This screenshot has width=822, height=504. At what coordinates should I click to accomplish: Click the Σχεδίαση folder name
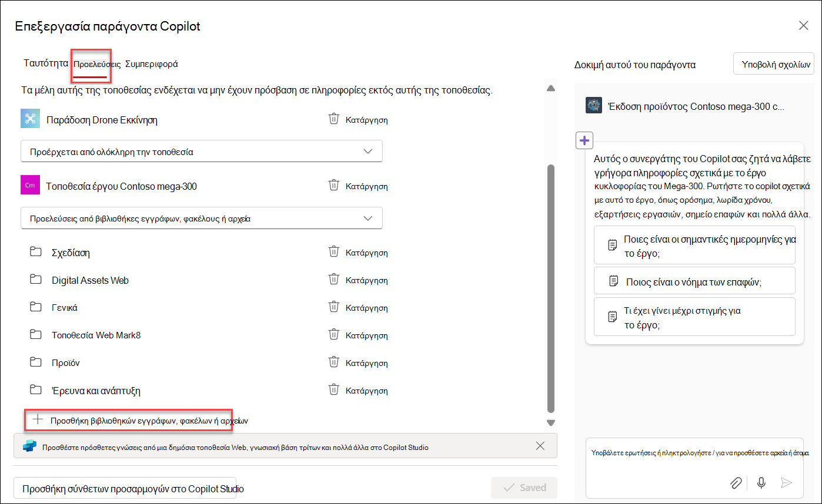click(x=71, y=253)
